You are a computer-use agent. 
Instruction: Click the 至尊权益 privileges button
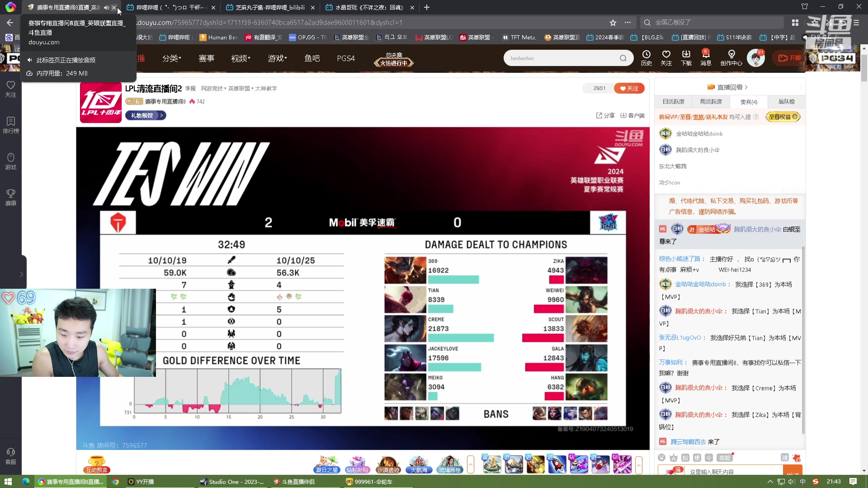pos(783,117)
